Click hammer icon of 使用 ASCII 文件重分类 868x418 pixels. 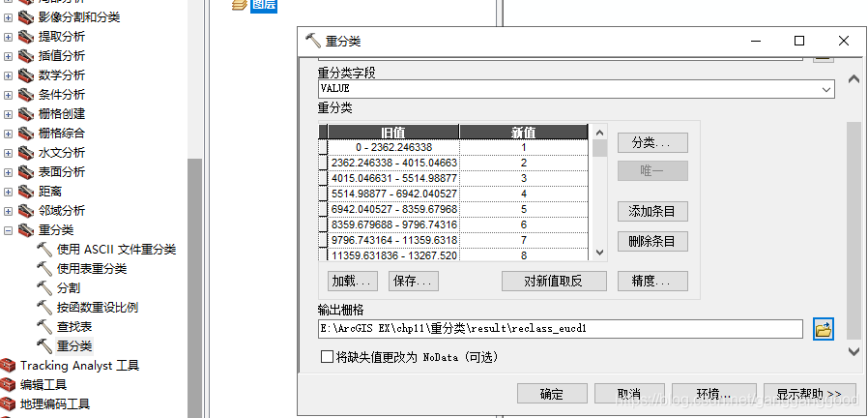[x=44, y=250]
